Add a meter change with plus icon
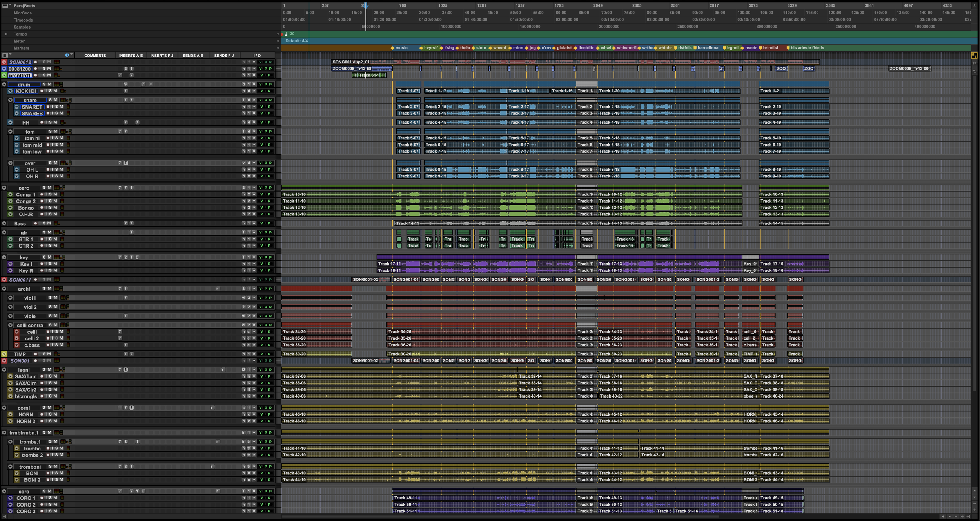This screenshot has width=980, height=521. point(278,41)
